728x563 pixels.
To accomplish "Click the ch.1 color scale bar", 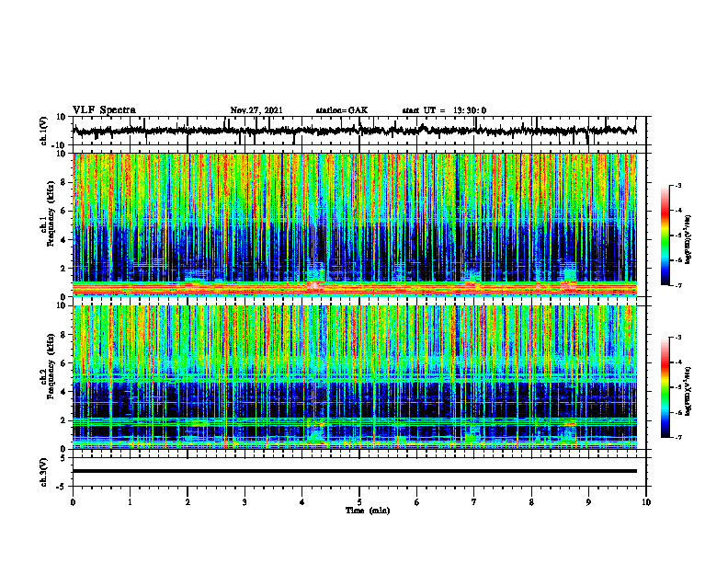I will pos(665,236).
